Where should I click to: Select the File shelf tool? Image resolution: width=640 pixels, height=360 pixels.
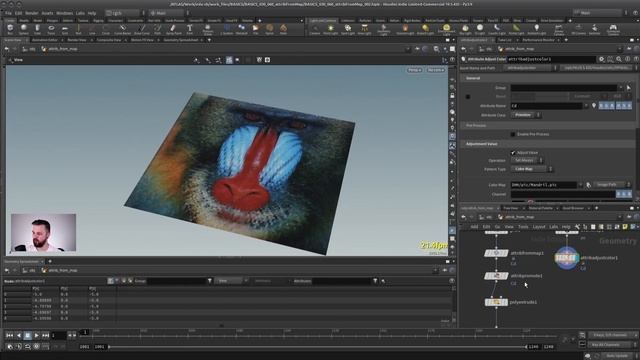pyautogui.click(x=256, y=29)
